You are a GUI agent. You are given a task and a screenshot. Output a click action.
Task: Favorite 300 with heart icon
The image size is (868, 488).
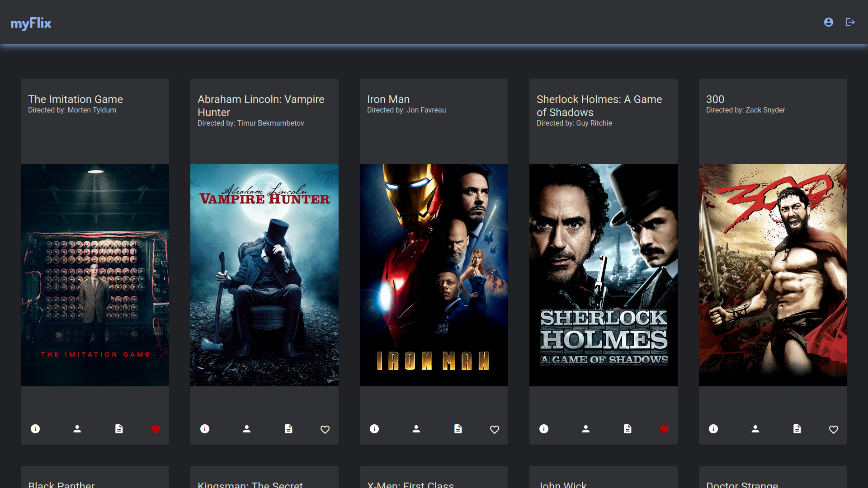click(834, 429)
